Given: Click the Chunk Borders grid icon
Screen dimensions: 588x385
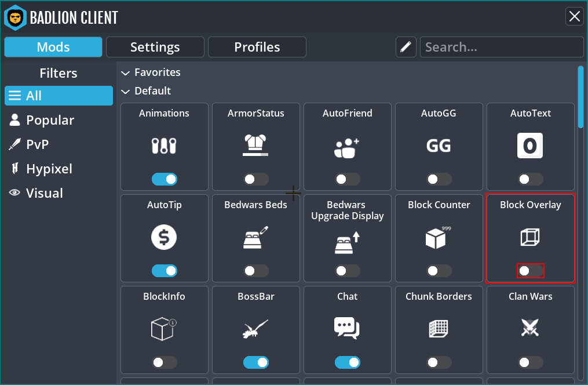Looking at the screenshot, I should (439, 329).
